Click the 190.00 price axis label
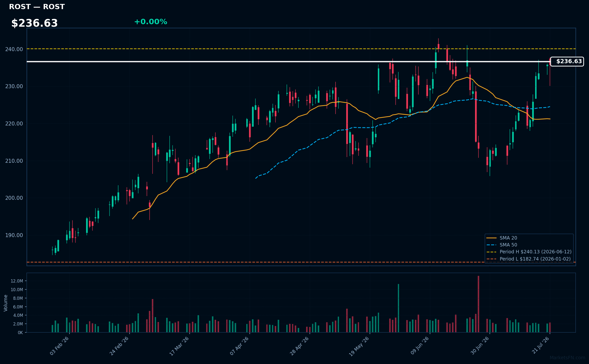The width and height of the screenshot is (589, 364). tap(14, 235)
